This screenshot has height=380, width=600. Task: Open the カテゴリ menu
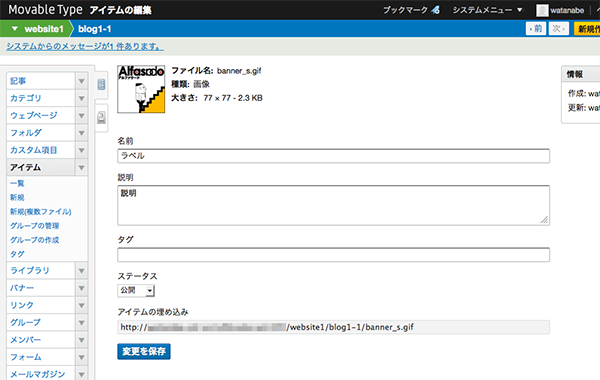coord(41,98)
